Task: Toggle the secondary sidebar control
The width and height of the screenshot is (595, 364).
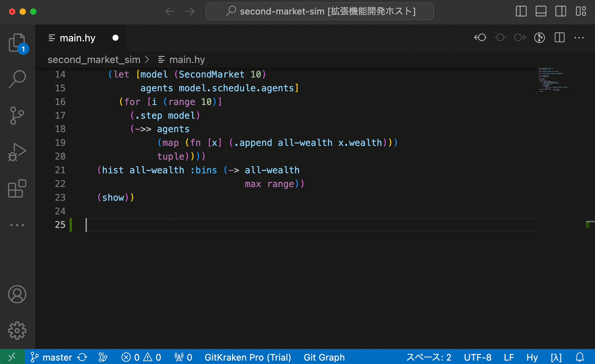Action: (561, 11)
